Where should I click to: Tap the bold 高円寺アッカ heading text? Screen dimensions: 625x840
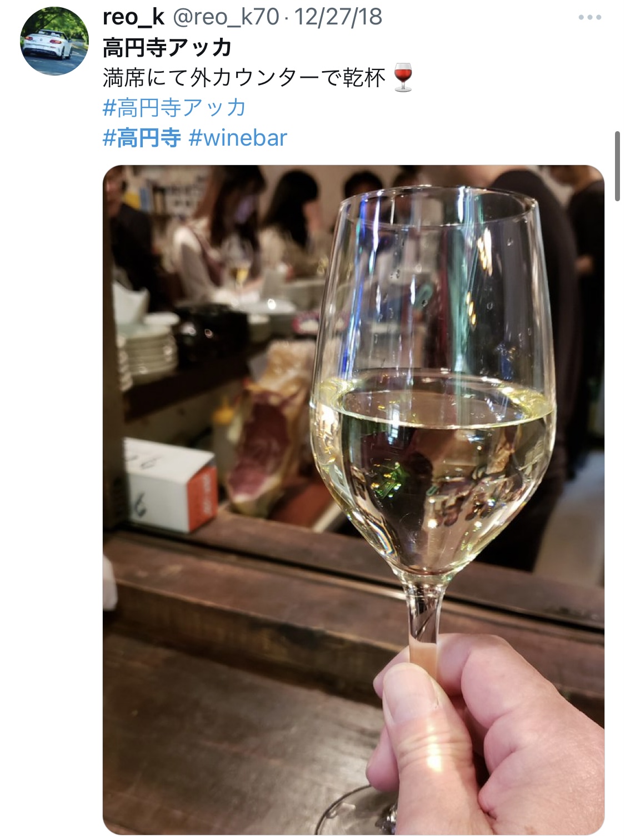[167, 48]
